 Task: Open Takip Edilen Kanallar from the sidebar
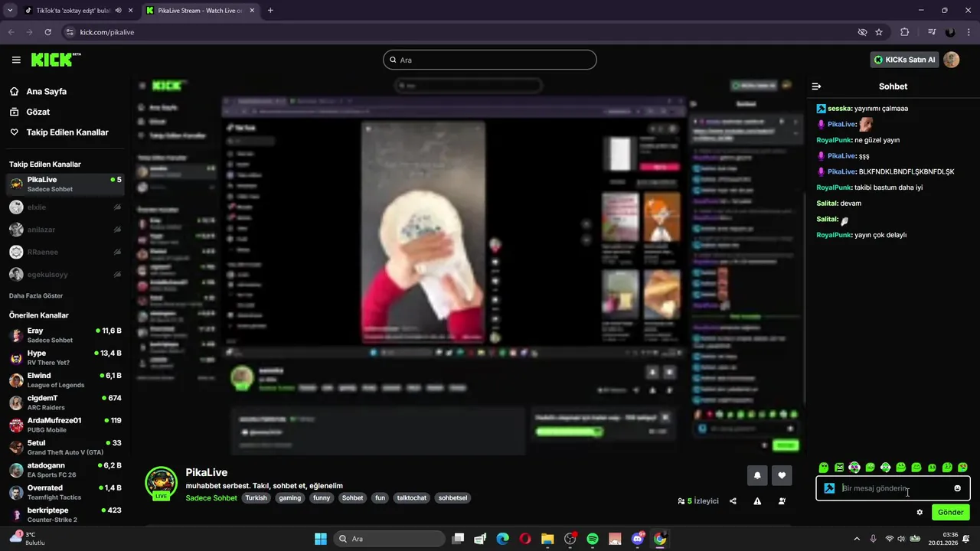tap(67, 132)
